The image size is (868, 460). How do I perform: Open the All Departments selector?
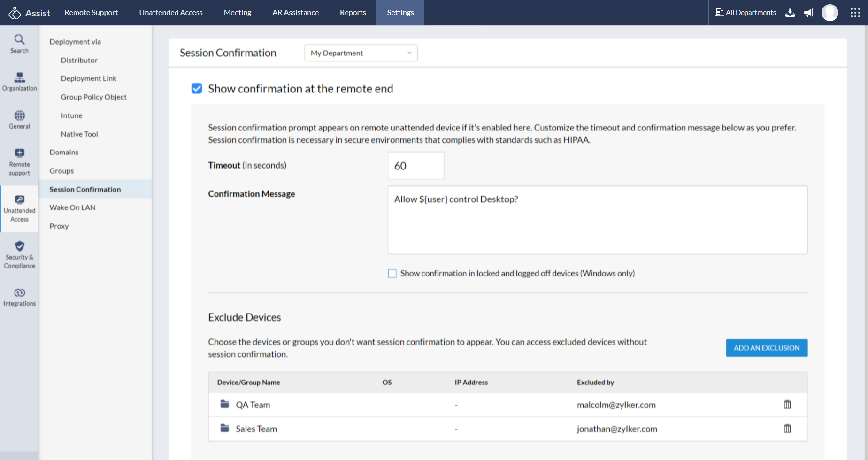pos(745,13)
